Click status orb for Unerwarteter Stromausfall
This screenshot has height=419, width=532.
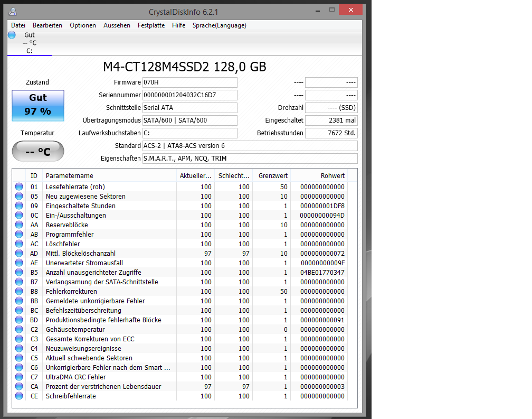tap(19, 263)
